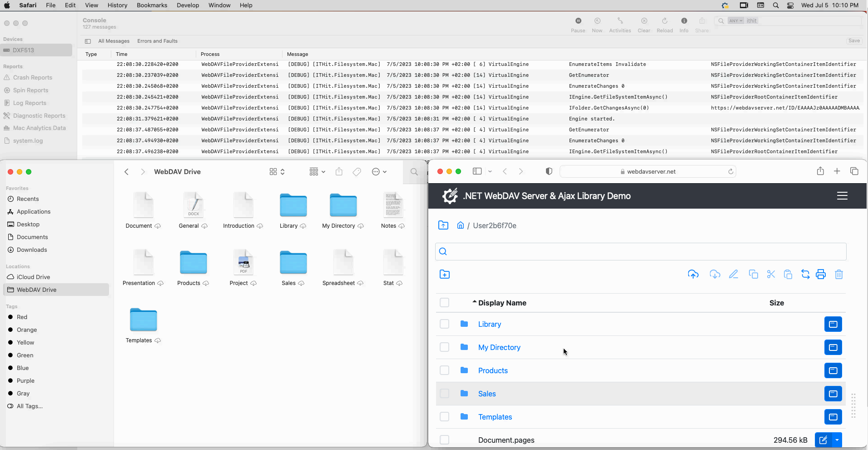
Task: Check the Library row checkbox
Action: pos(445,324)
